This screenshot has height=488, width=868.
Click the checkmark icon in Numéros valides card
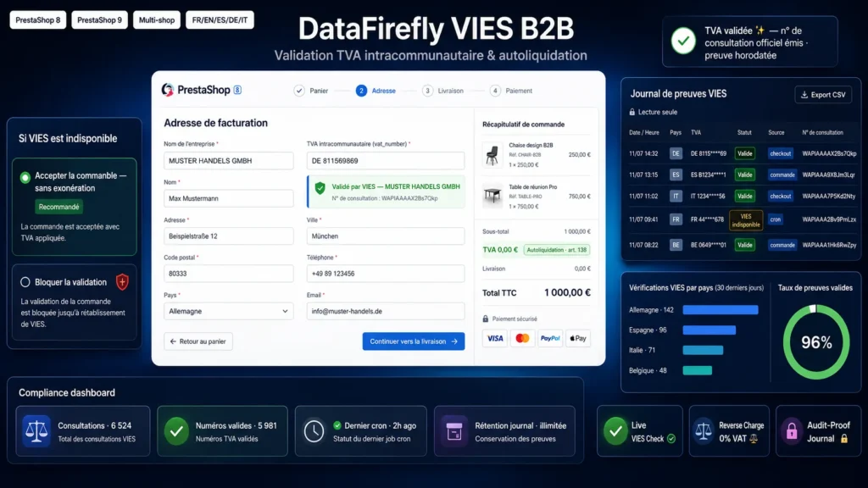click(x=176, y=431)
